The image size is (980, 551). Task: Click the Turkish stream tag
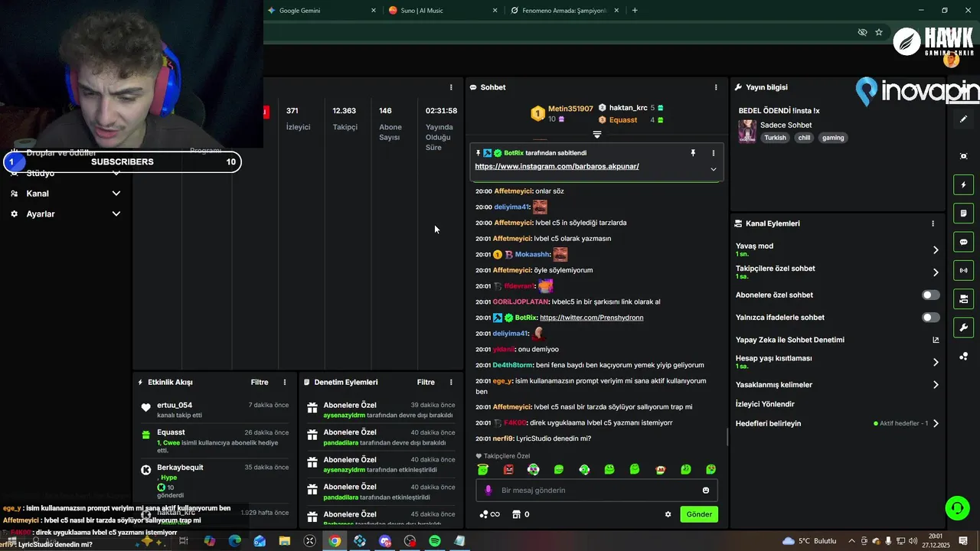point(776,138)
